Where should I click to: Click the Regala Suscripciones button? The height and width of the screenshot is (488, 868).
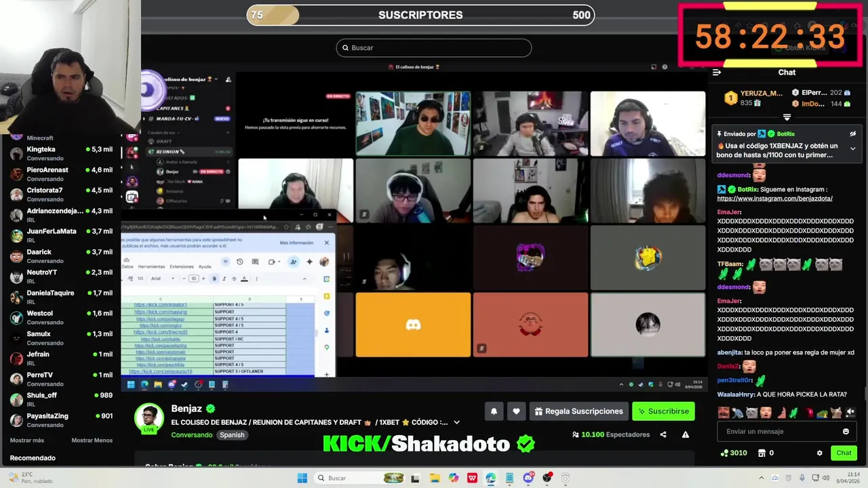(578, 411)
